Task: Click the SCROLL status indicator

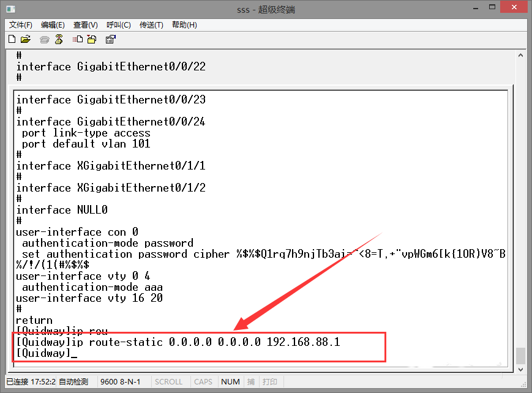Action: [168, 382]
